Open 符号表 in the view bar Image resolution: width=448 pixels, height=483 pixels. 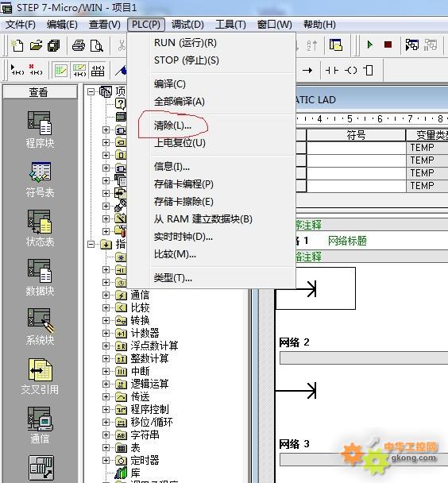pyautogui.click(x=40, y=180)
